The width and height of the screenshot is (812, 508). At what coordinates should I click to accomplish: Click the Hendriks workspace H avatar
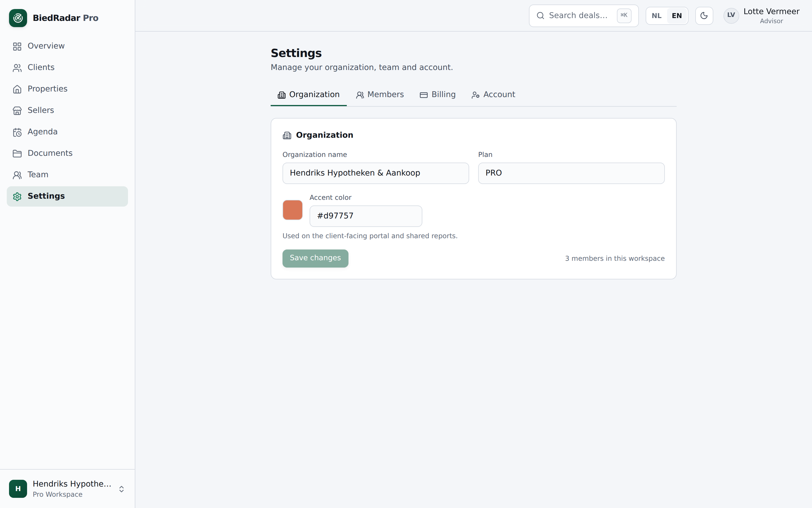(18, 489)
